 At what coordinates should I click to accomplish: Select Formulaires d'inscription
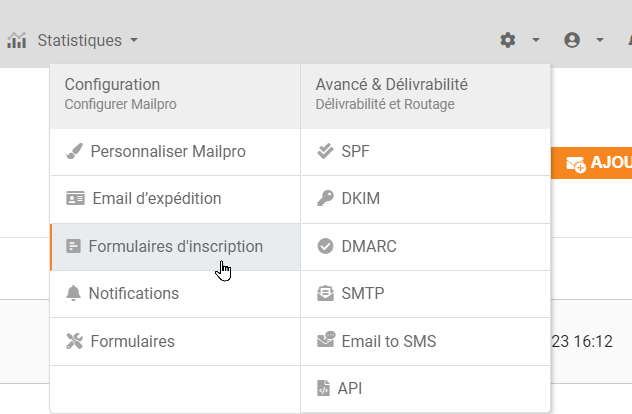pos(175,247)
